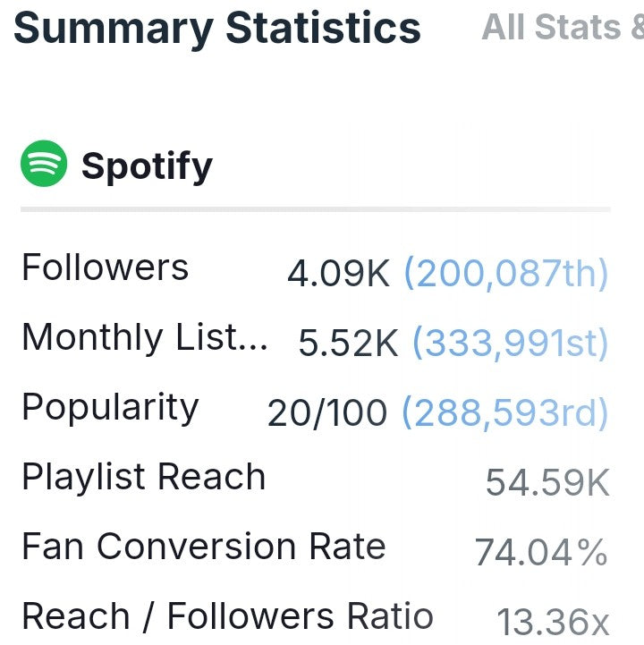The height and width of the screenshot is (645, 644).
Task: Select the 54.59K playlist reach value
Action: click(x=547, y=482)
